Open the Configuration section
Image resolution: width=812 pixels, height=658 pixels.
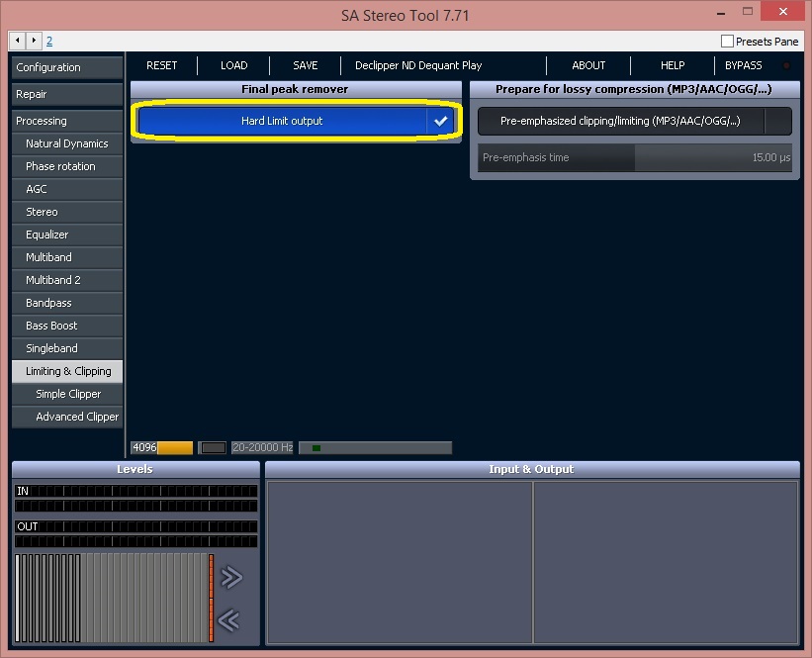pos(67,67)
